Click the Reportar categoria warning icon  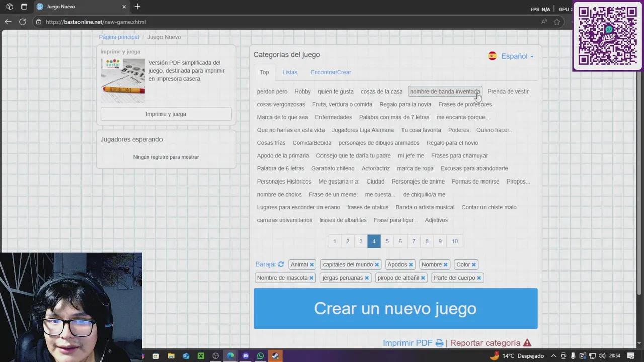(527, 343)
